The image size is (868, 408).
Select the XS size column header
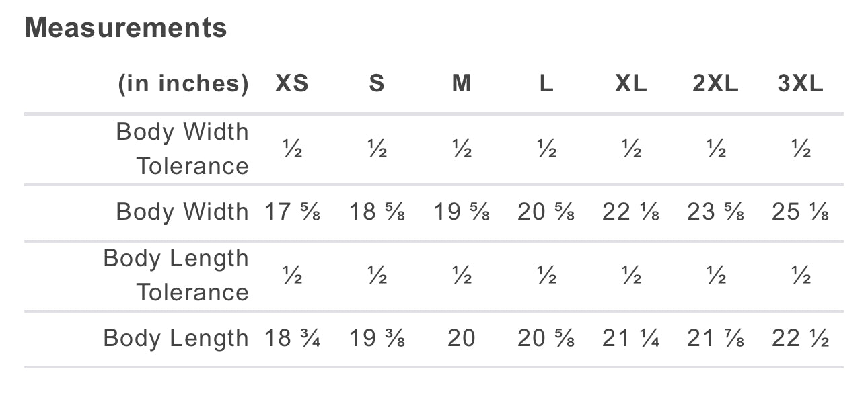tap(292, 84)
